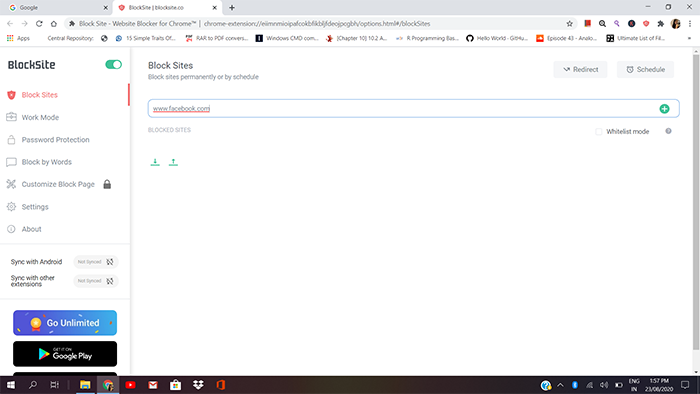
Task: Click the green plus add-site button
Action: pyautogui.click(x=664, y=108)
